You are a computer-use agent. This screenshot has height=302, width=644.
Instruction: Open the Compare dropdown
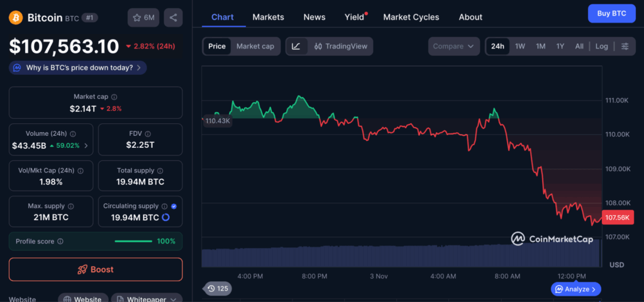453,46
